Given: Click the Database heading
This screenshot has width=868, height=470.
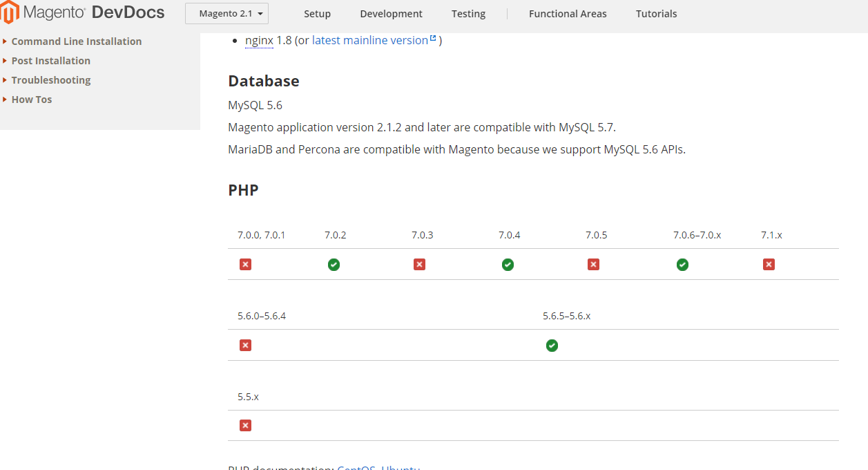Looking at the screenshot, I should (x=264, y=81).
